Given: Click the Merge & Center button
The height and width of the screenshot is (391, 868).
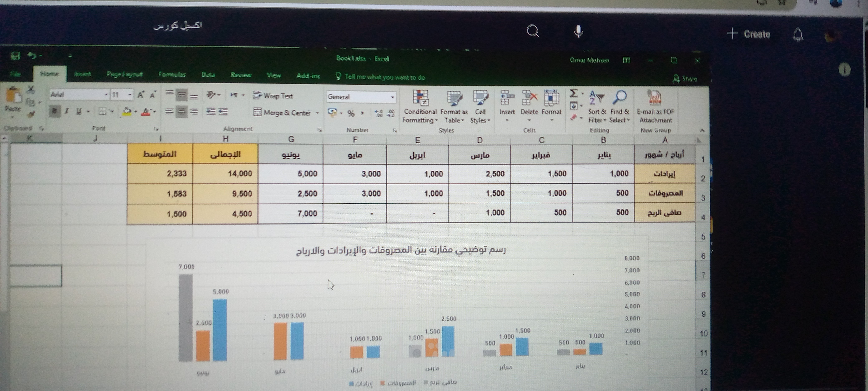Looking at the screenshot, I should pyautogui.click(x=282, y=113).
